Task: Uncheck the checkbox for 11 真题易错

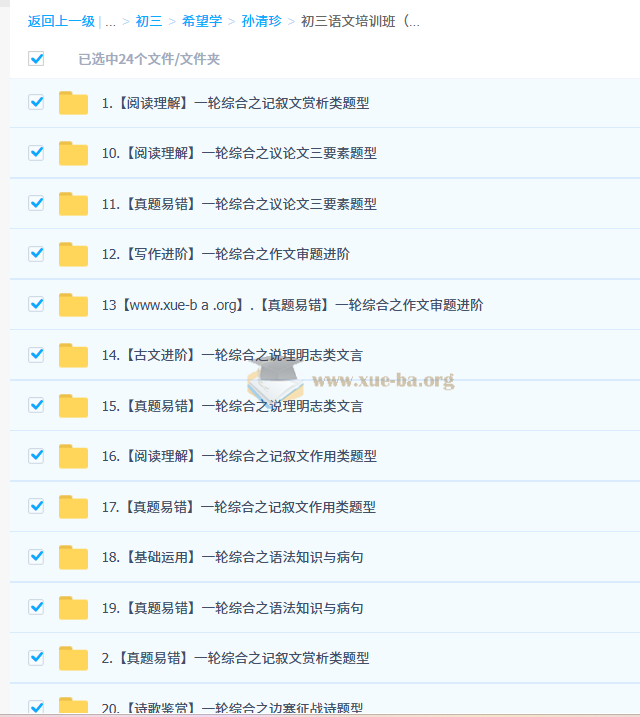Action: (37, 203)
